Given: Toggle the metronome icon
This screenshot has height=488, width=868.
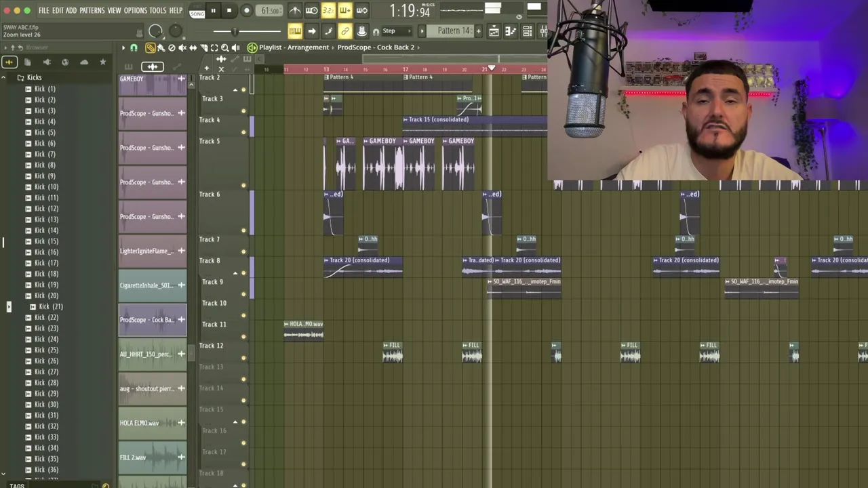Looking at the screenshot, I should coord(295,10).
